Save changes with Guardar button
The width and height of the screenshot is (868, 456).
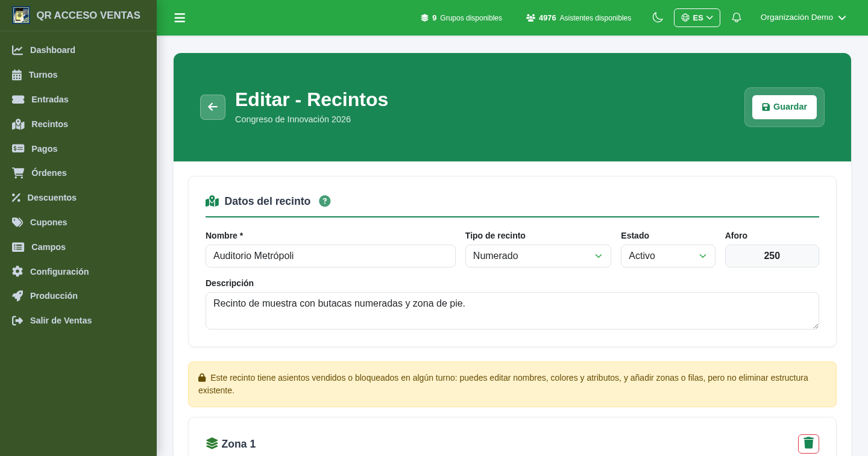[784, 107]
